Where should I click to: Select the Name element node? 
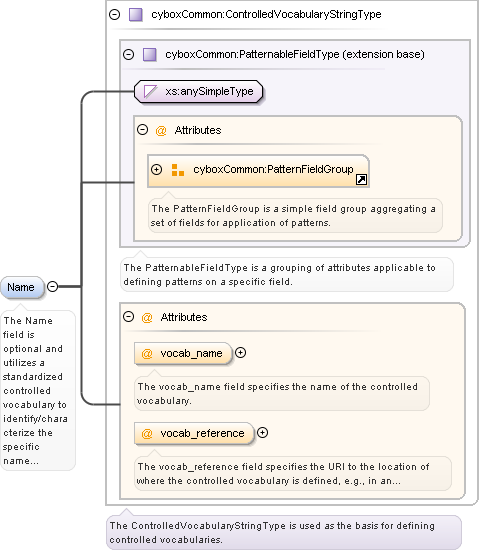(x=22, y=287)
